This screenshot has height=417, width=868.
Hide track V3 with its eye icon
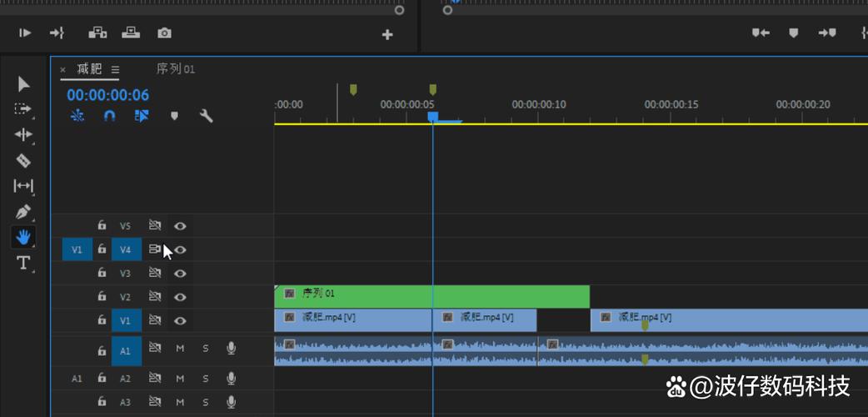point(180,274)
